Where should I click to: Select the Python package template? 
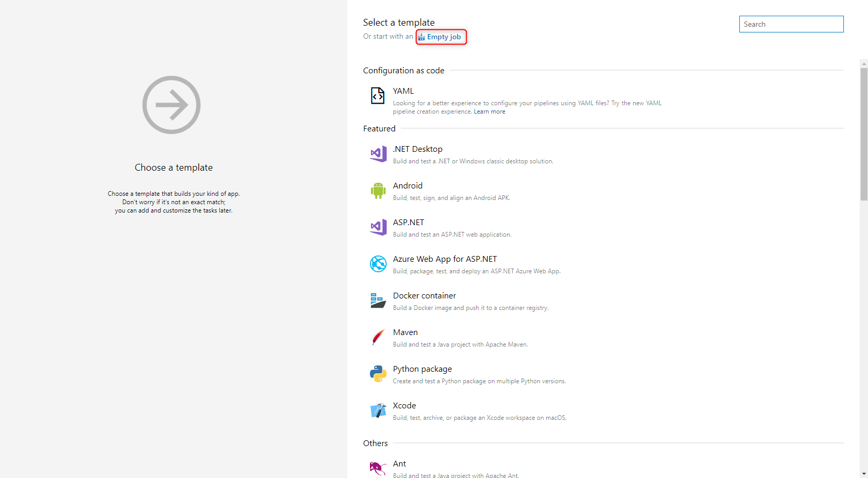coord(422,369)
